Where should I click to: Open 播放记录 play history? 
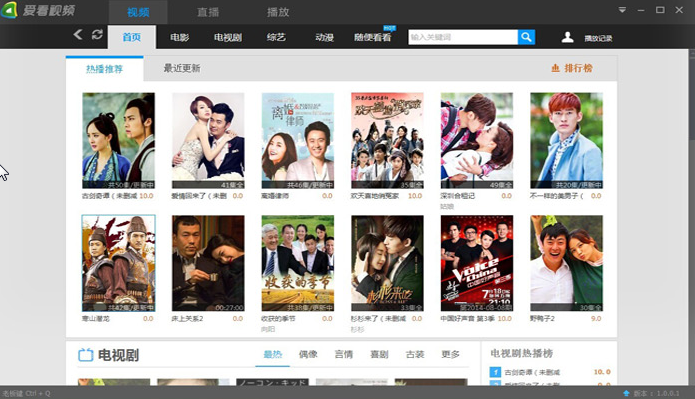598,39
